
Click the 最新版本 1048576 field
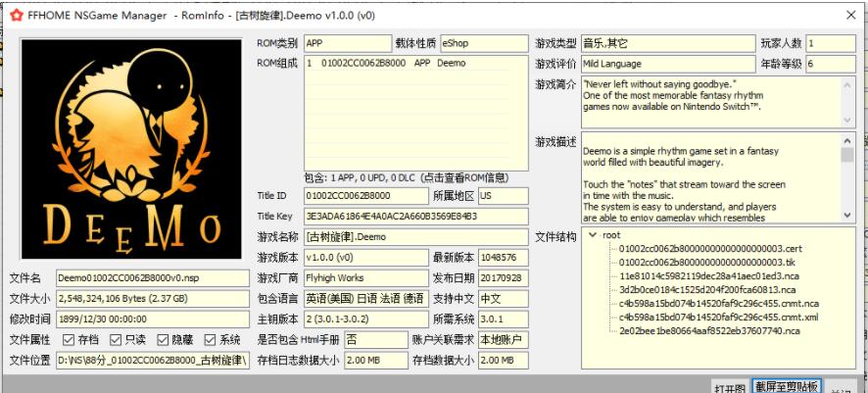[504, 258]
